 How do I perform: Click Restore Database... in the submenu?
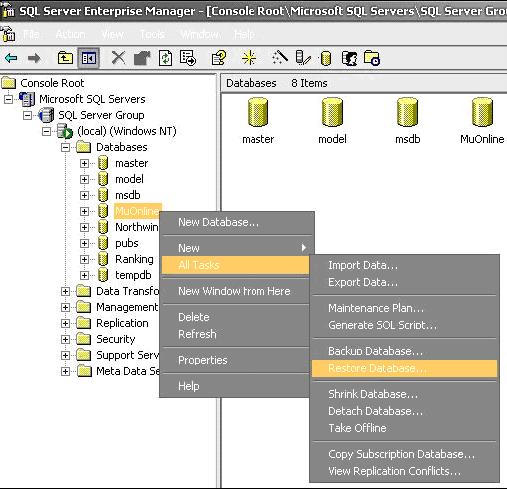(404, 368)
